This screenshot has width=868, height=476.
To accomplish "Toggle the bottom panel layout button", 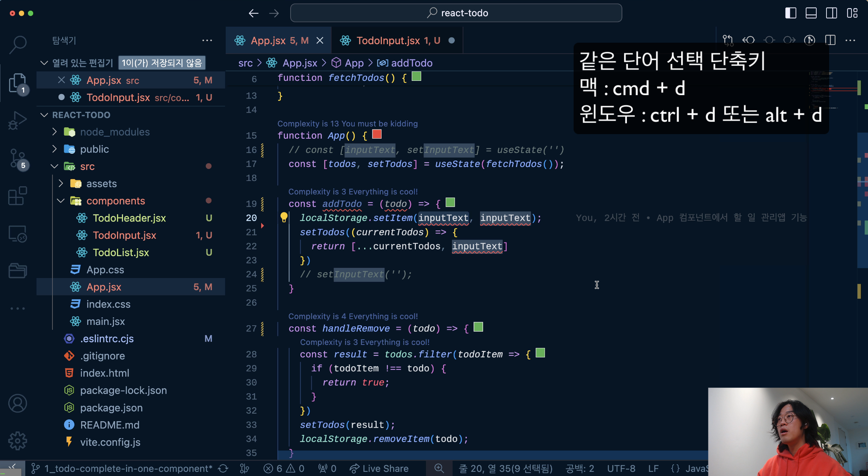I will tap(811, 13).
